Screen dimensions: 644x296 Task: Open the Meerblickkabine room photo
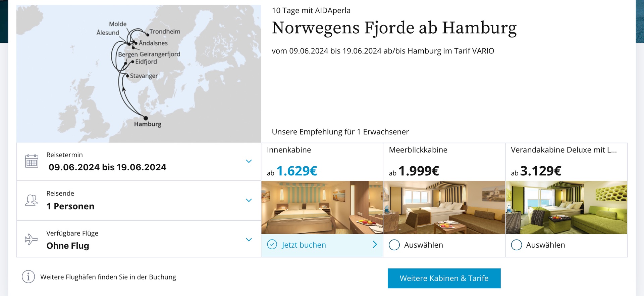click(x=444, y=207)
